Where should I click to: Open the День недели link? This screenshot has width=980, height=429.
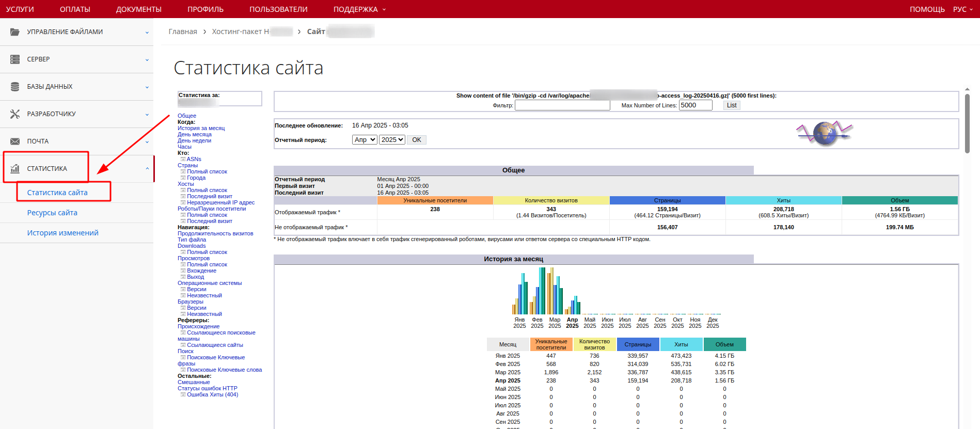(194, 140)
